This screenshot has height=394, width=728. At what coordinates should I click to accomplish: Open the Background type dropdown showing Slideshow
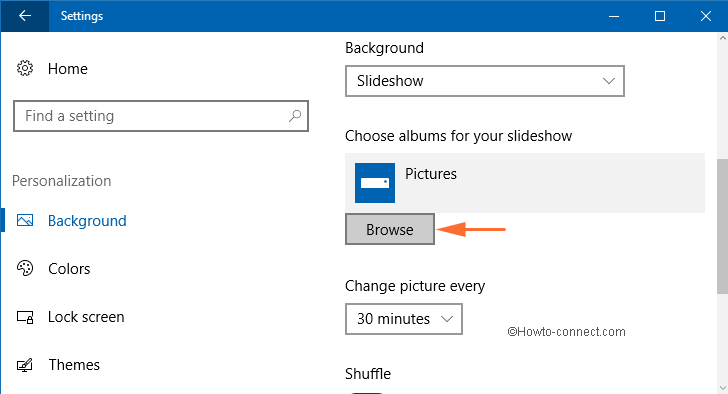click(x=485, y=81)
